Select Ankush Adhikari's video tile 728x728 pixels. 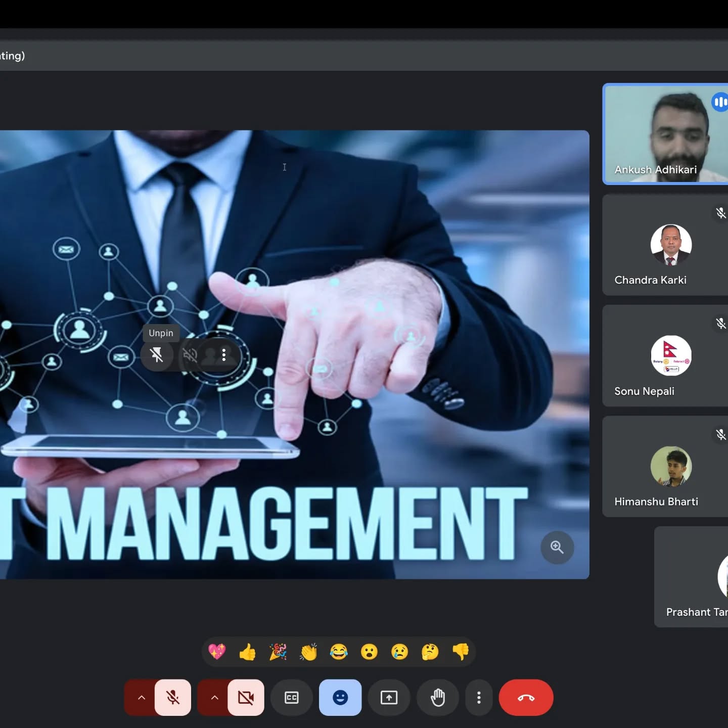pos(665,134)
